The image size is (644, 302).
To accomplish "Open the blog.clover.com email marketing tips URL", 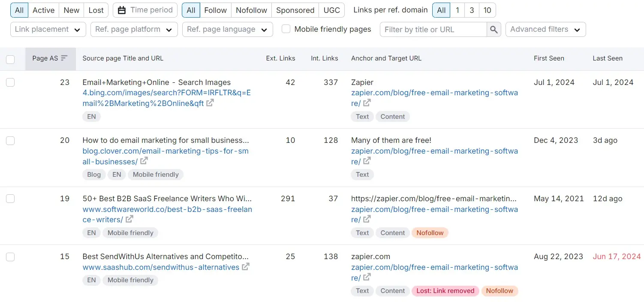I will click(x=166, y=156).
